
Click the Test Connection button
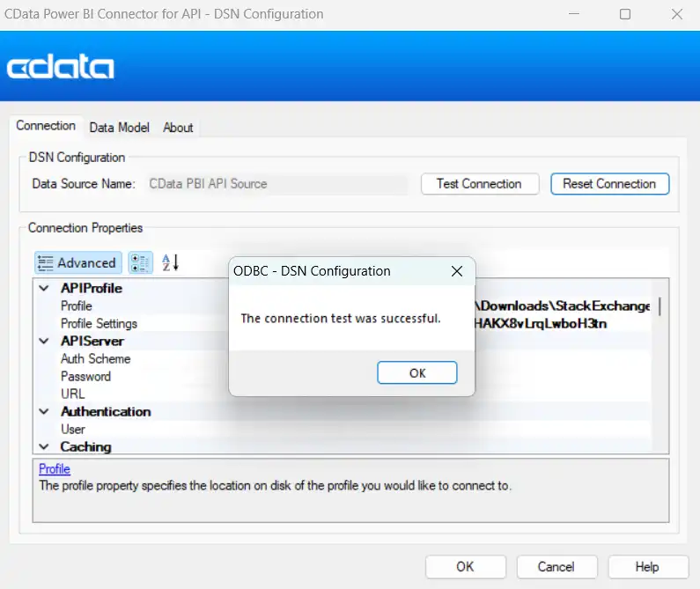click(480, 184)
